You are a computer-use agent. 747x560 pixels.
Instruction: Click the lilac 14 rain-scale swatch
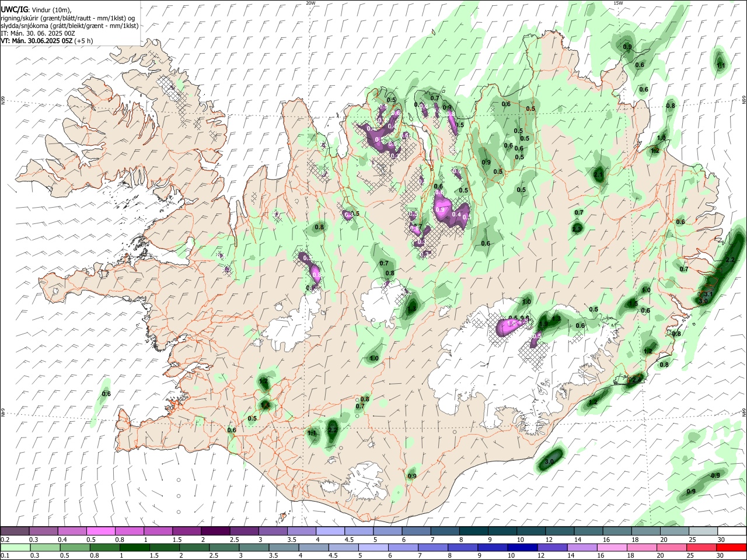[x=582, y=548]
